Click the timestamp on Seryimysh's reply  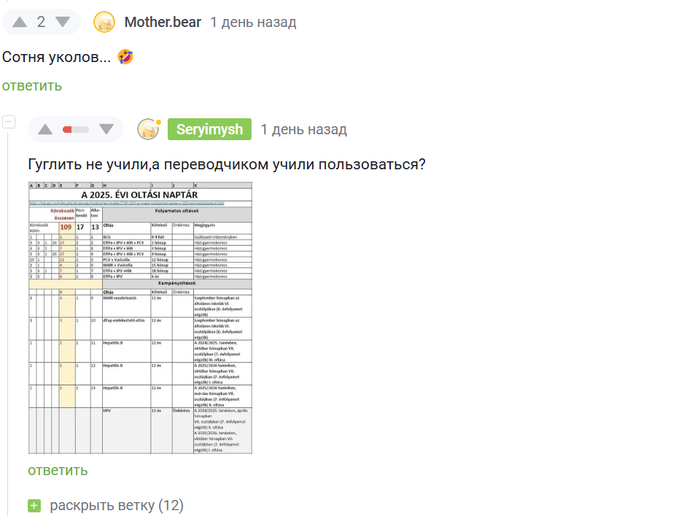click(303, 129)
